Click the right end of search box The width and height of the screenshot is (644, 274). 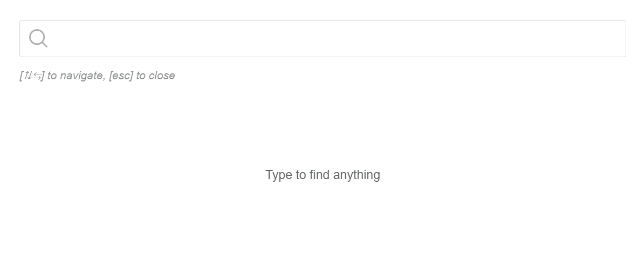615,38
